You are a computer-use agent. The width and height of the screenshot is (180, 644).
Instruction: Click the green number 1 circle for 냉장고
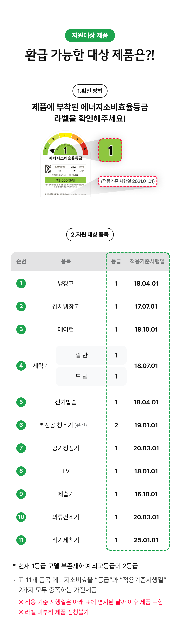pyautogui.click(x=21, y=283)
